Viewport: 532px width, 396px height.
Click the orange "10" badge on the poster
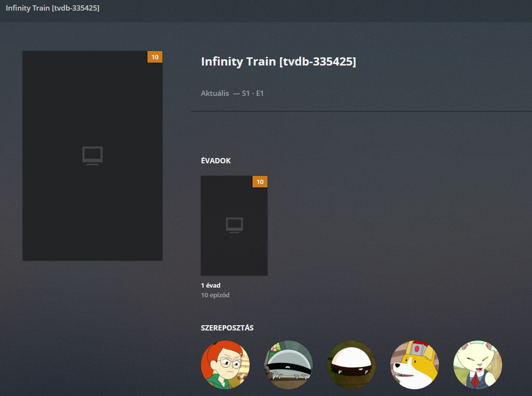[155, 57]
